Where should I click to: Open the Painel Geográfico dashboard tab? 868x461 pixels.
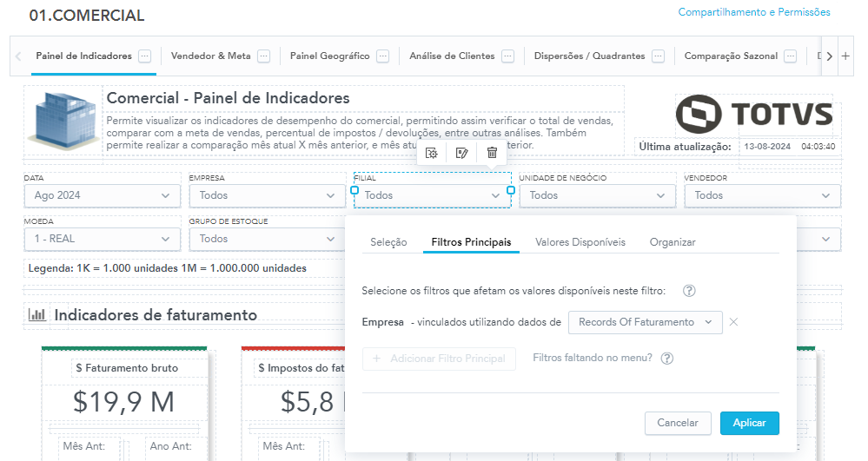tap(329, 56)
